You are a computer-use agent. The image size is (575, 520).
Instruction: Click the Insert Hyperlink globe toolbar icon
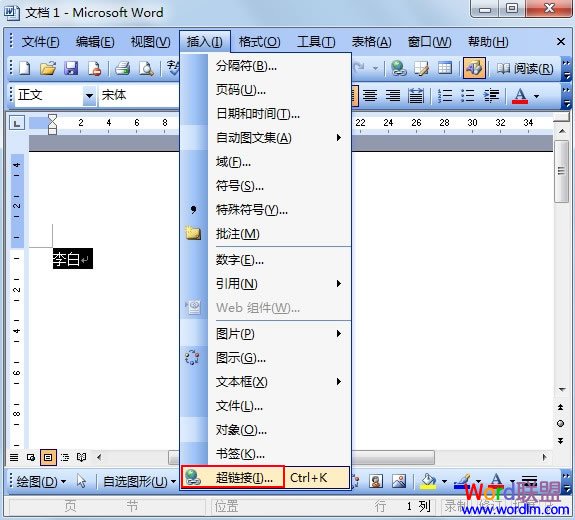399,68
